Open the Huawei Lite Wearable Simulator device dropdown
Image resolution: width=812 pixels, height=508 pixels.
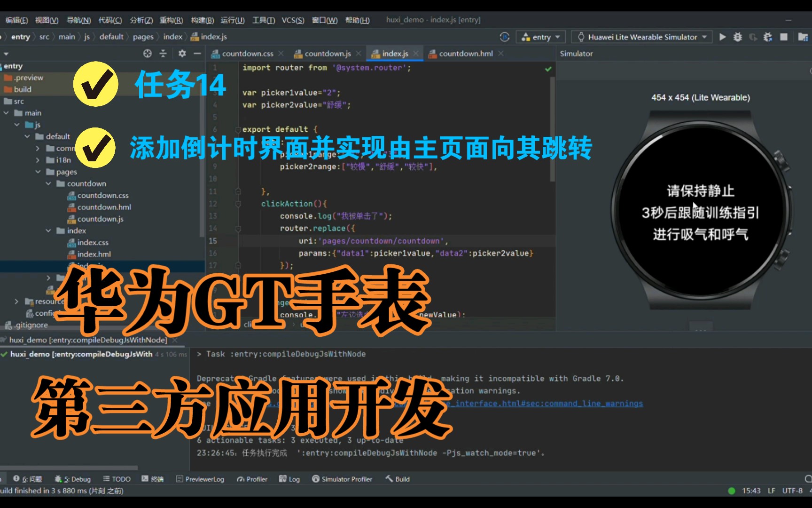(642, 37)
